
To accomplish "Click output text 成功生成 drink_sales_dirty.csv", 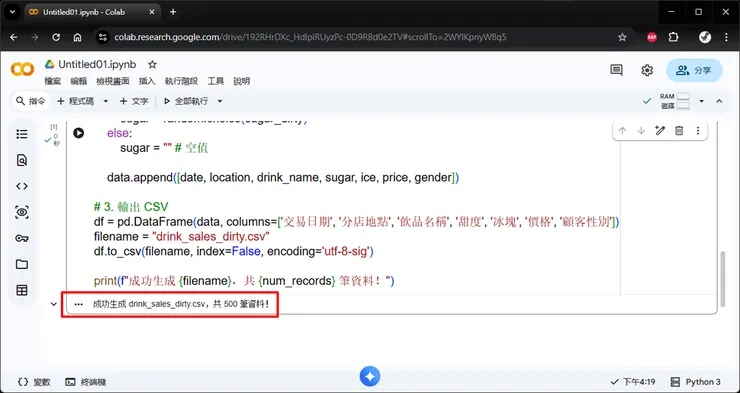I will click(181, 304).
